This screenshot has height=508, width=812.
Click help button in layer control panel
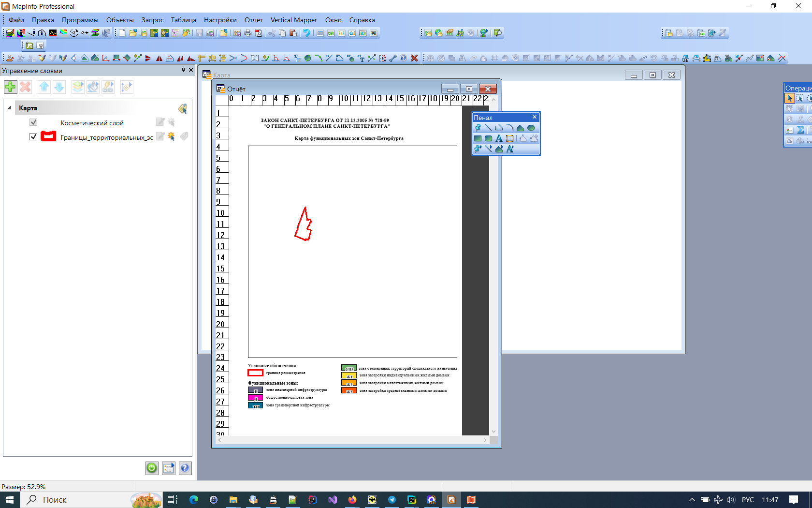185,468
